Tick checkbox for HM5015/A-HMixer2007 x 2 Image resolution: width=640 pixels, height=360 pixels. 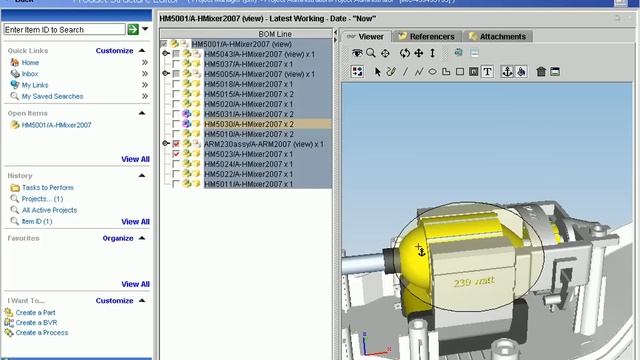pyautogui.click(x=176, y=94)
